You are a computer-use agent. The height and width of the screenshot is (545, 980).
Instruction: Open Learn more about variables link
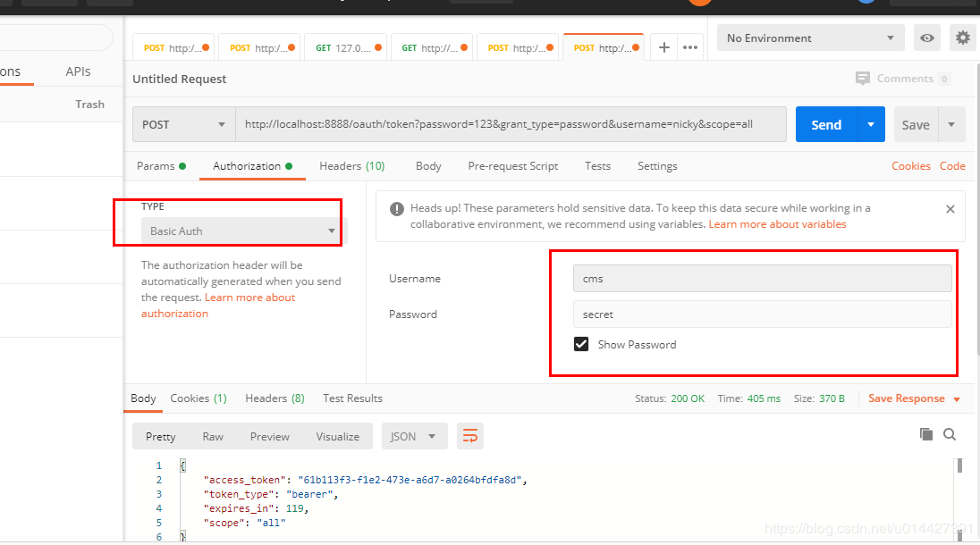[x=777, y=224]
